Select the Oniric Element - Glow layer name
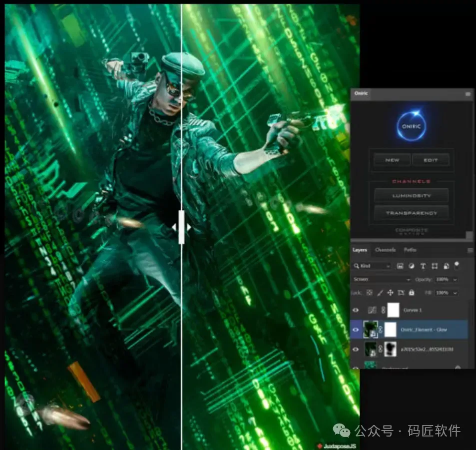Screen dimensions: 476x450 [424, 330]
